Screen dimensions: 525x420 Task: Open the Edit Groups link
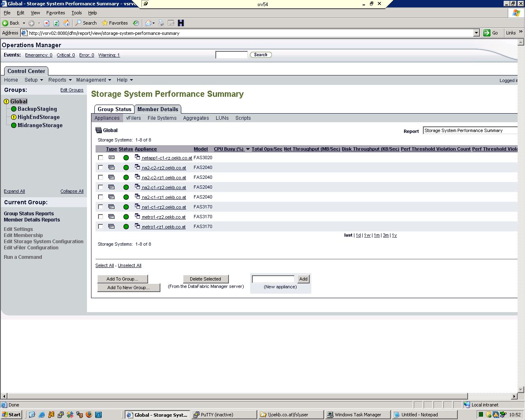(x=72, y=90)
